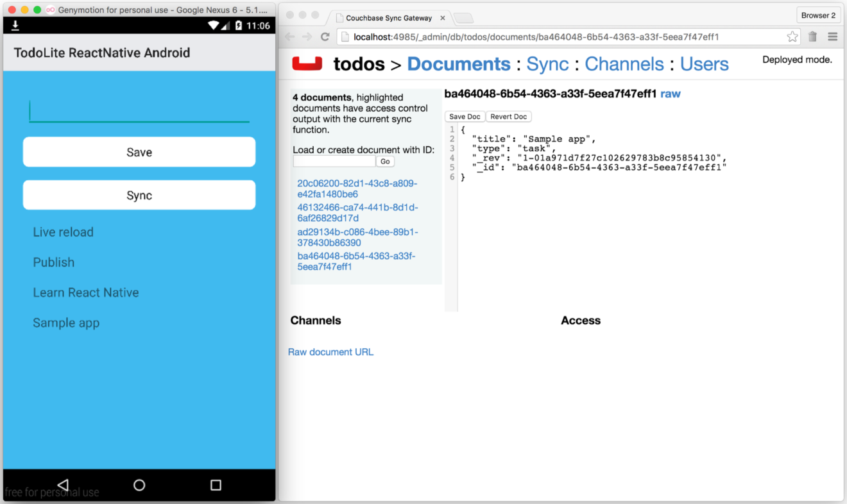Open the Channels section
Screen dimensions: 847x504
[x=624, y=64]
